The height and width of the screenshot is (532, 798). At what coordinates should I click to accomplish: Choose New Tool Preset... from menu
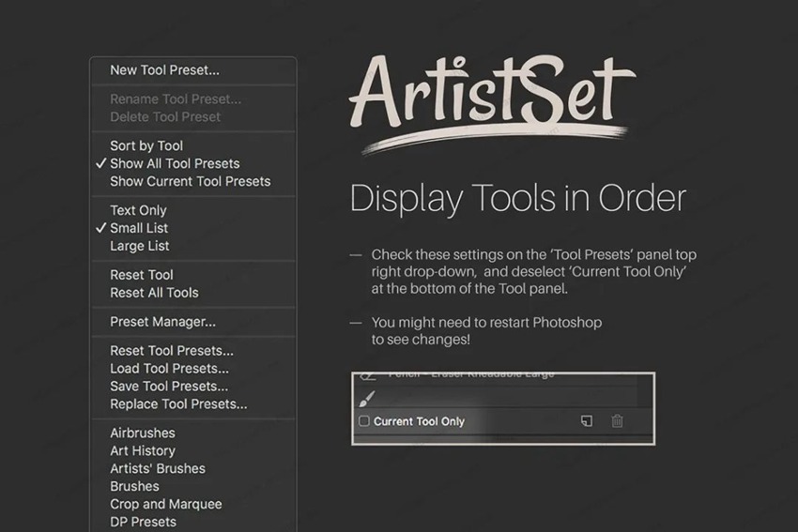(x=164, y=69)
